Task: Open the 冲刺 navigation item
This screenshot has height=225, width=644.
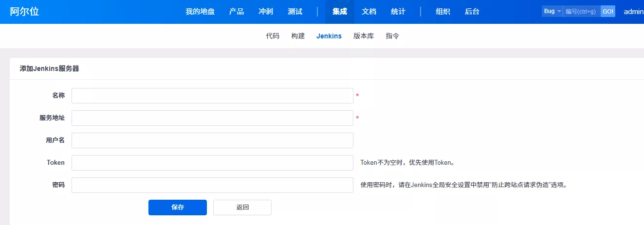Action: (266, 12)
